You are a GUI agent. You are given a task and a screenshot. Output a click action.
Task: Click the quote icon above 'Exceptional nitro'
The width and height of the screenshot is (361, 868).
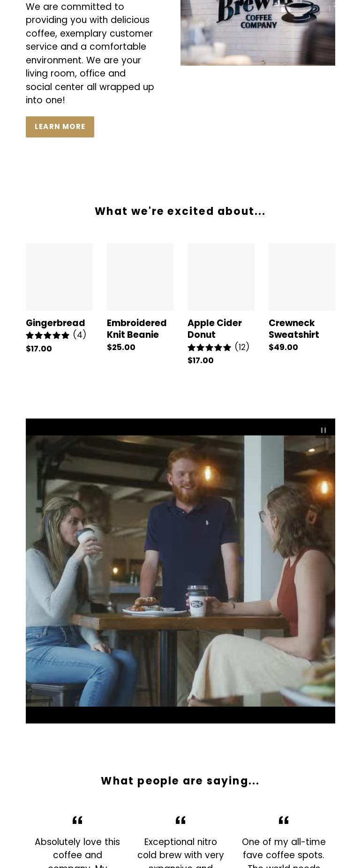click(180, 820)
